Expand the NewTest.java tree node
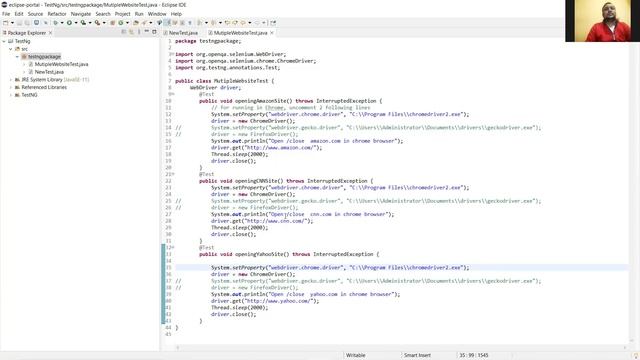This screenshot has height=360, width=640. point(24,72)
